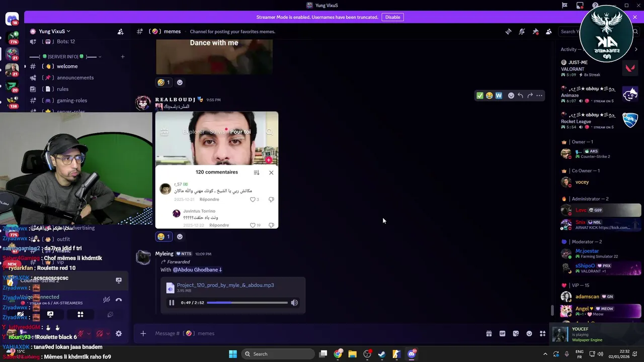The width and height of the screenshot is (644, 362).
Task: Click the adamscan VIP member
Action: (600, 297)
